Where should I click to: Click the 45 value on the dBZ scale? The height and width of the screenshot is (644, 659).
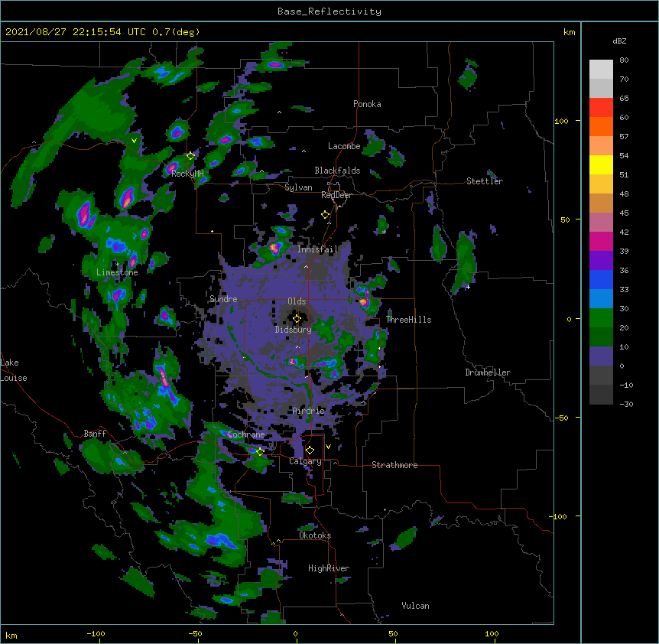624,213
